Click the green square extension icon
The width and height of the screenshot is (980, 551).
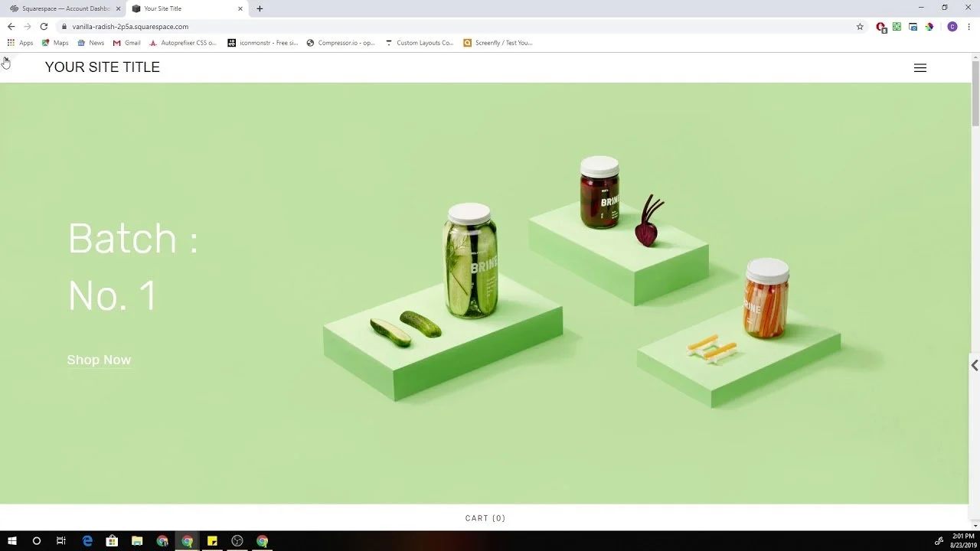click(x=897, y=27)
